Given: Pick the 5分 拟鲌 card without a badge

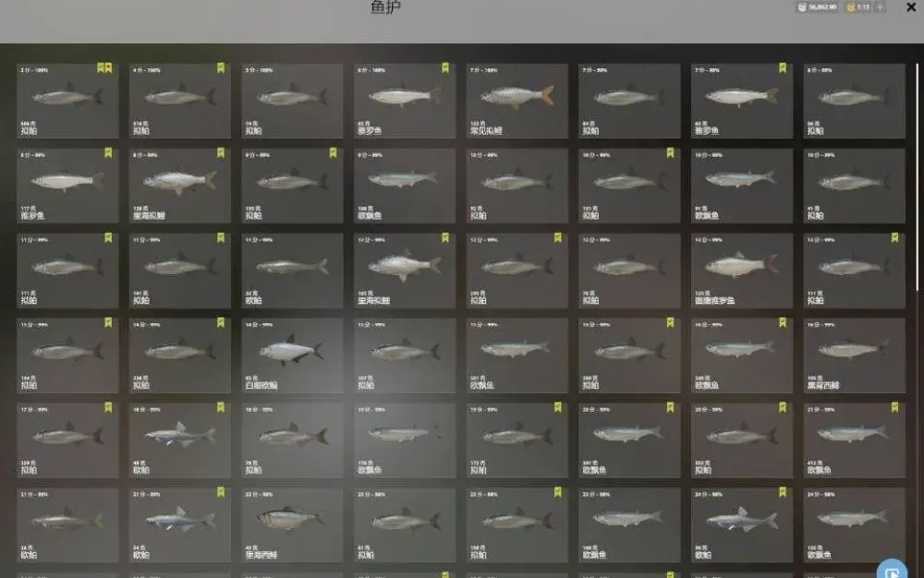Looking at the screenshot, I should [292, 101].
